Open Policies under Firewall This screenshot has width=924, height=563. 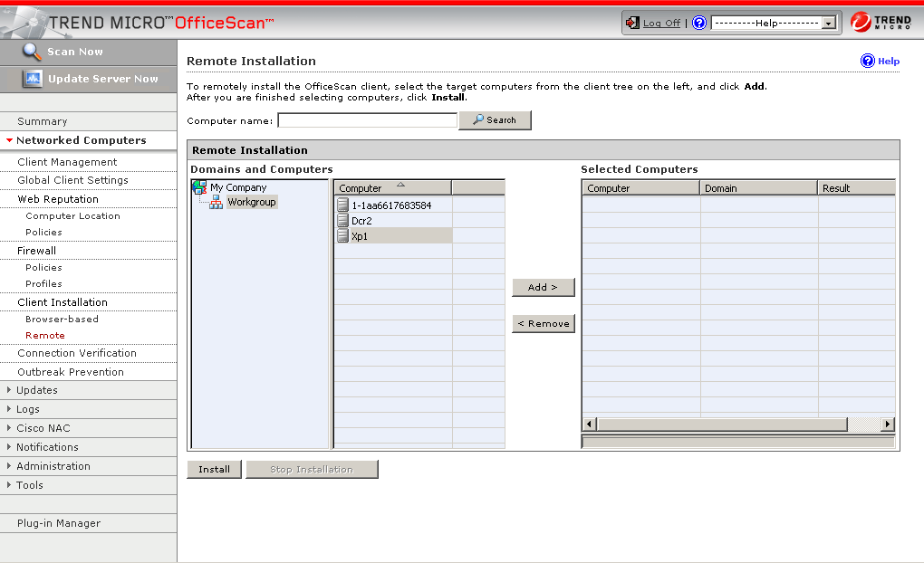click(x=43, y=267)
